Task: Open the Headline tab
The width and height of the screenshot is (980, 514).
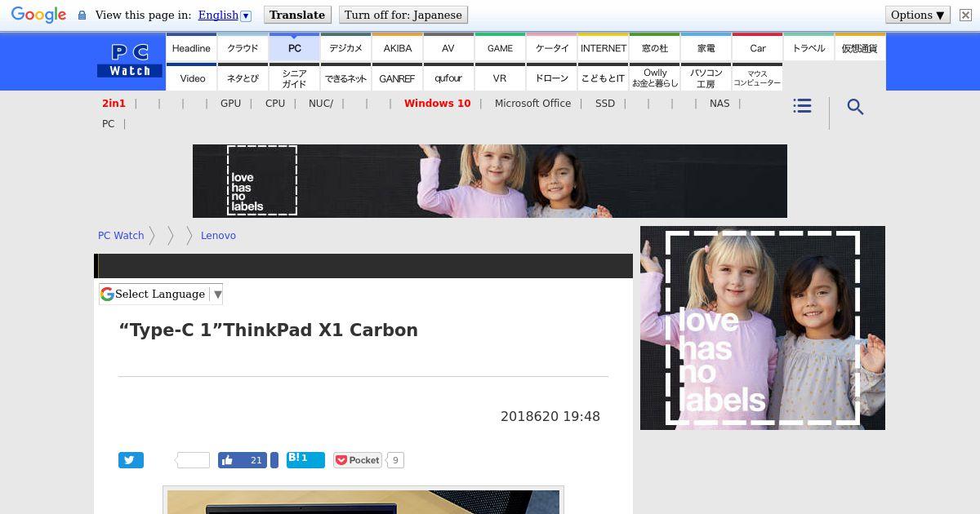Action: pyautogui.click(x=191, y=47)
